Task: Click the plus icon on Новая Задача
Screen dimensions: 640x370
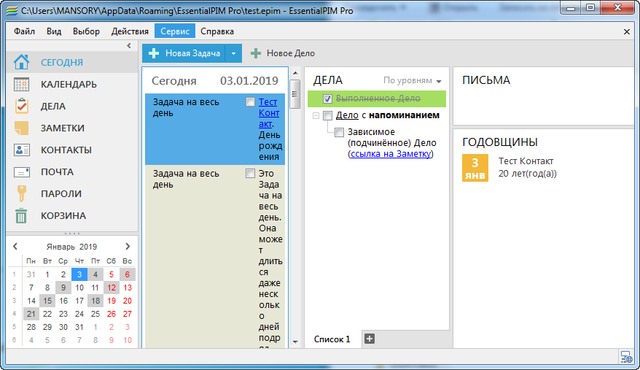Action: [154, 53]
